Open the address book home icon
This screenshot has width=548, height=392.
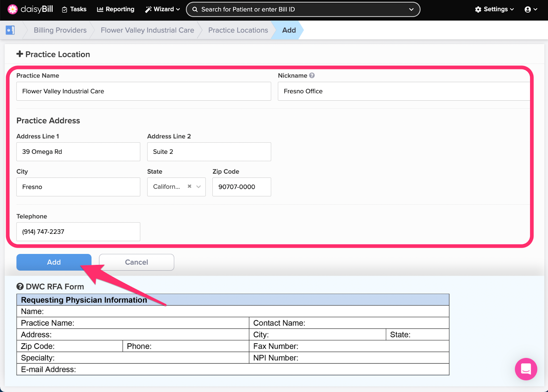coord(10,30)
